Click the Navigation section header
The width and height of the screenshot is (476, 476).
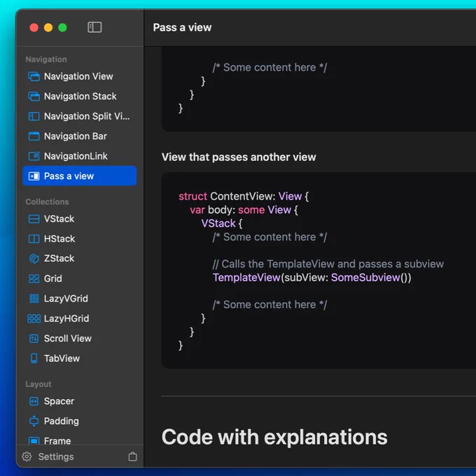tap(46, 59)
